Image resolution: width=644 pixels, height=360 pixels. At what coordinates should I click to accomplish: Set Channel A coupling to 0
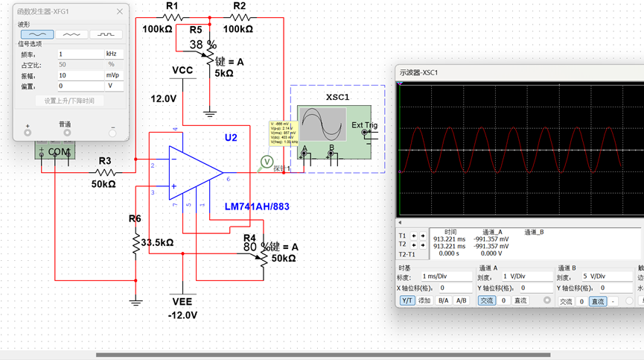pyautogui.click(x=503, y=301)
